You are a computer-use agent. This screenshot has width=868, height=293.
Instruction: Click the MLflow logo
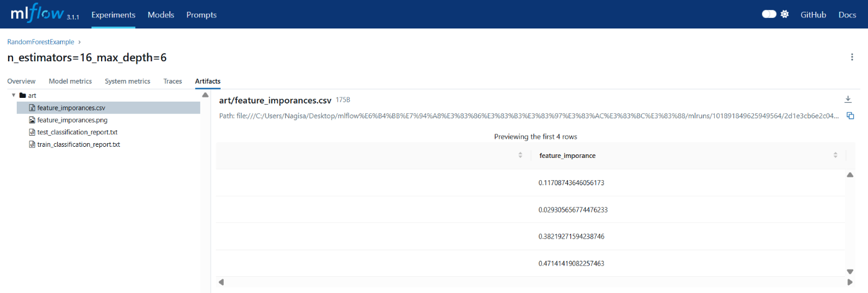(37, 12)
